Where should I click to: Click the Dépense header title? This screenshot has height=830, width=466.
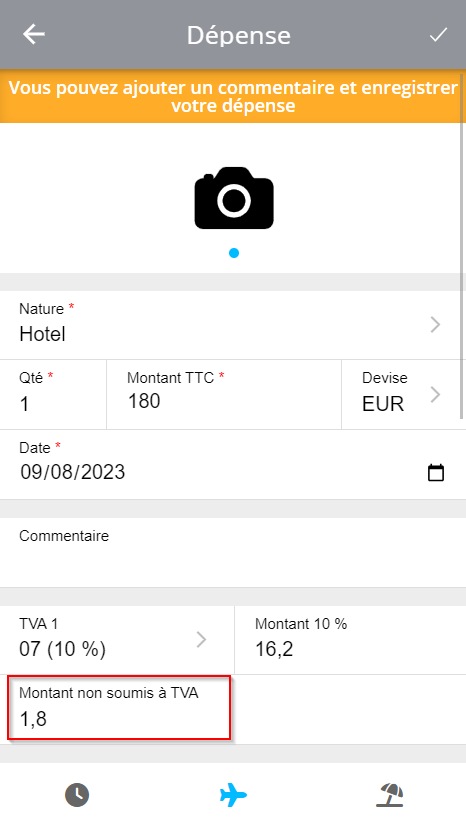pyautogui.click(x=238, y=35)
